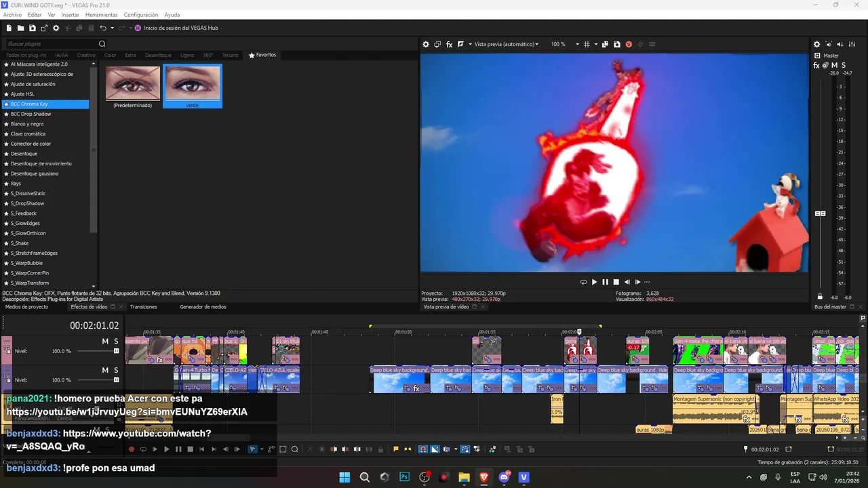
Task: Open preview quality dropdown Vista previa (automático)
Action: coord(507,44)
